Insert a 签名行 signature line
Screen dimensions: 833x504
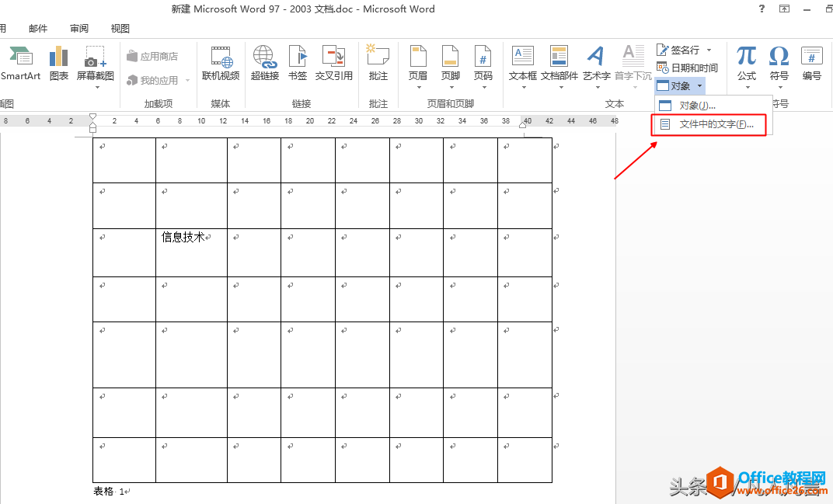(x=678, y=50)
